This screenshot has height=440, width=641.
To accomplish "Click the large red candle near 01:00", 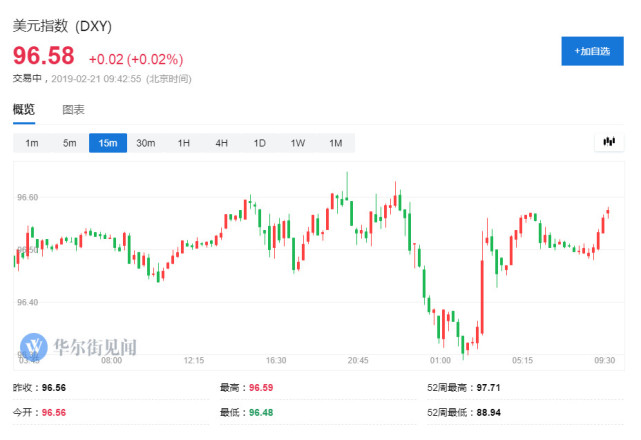I will pyautogui.click(x=482, y=290).
